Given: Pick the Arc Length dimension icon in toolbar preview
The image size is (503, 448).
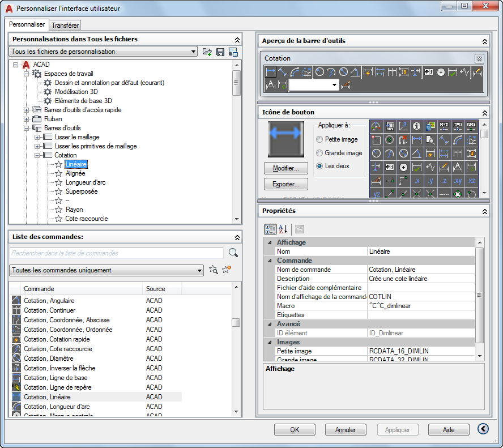Looking at the screenshot, I should (x=295, y=72).
